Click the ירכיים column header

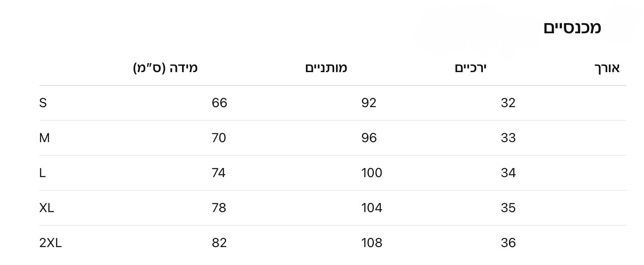pos(471,68)
